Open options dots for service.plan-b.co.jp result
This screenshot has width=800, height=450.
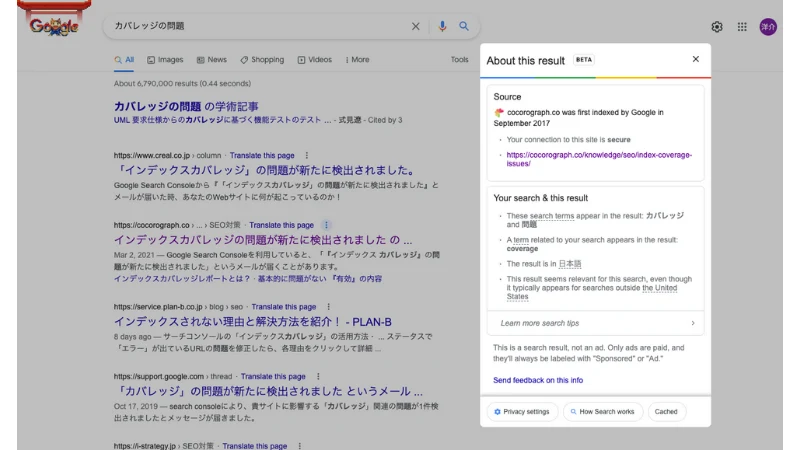tap(329, 307)
